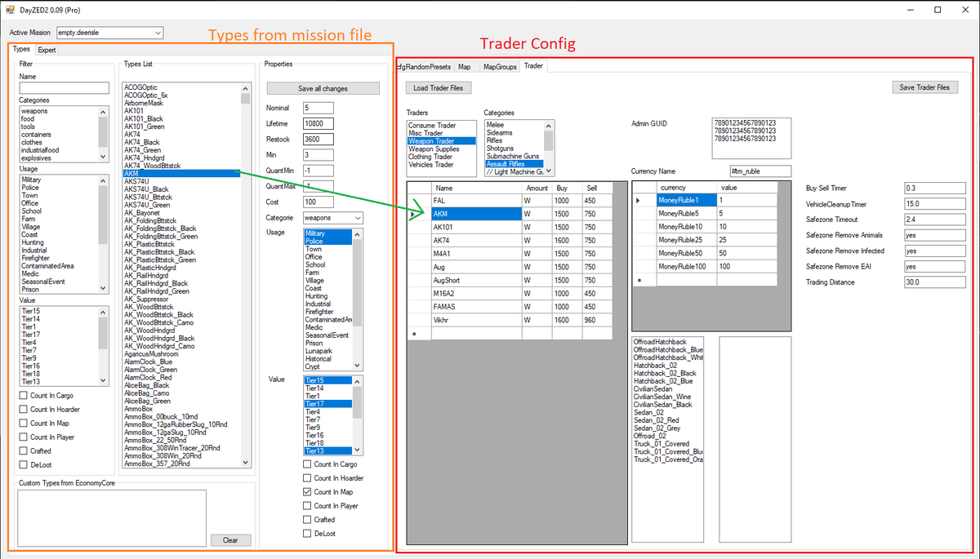Click the Cost value field
The image size is (980, 559).
318,202
